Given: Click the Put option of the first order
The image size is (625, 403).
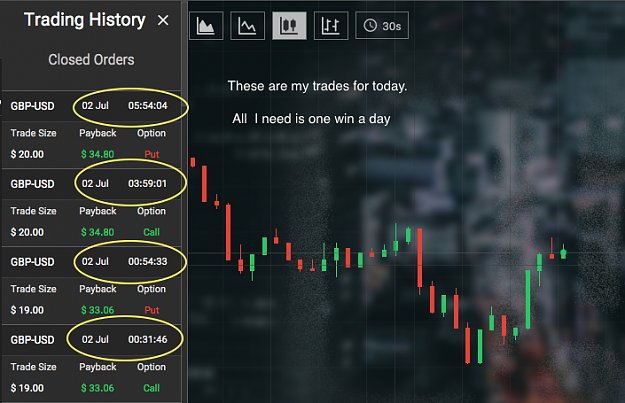Looking at the screenshot, I should [151, 154].
